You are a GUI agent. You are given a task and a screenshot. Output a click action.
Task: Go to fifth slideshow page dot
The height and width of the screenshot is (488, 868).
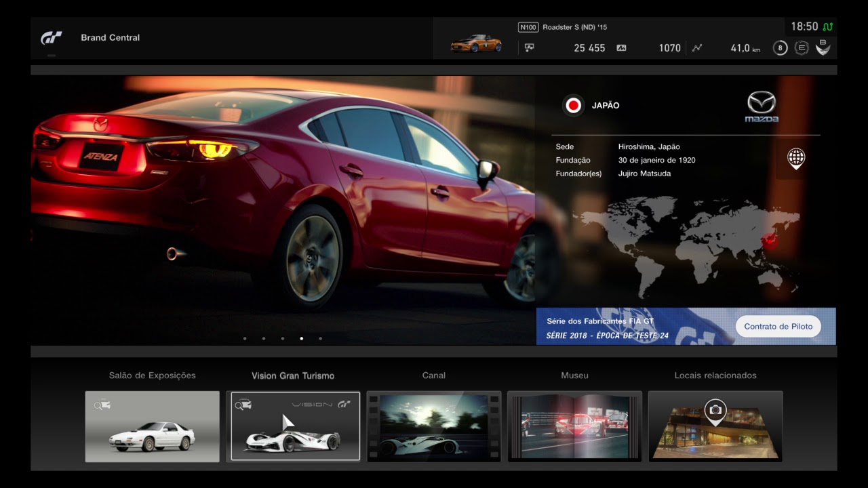click(320, 338)
